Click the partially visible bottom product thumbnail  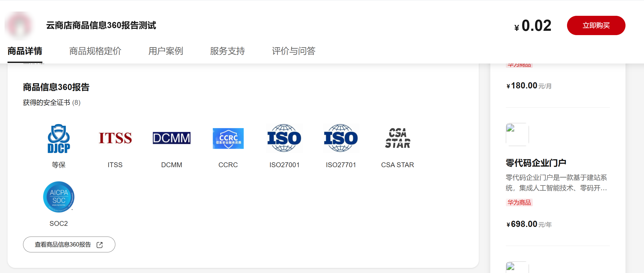pyautogui.click(x=517, y=267)
